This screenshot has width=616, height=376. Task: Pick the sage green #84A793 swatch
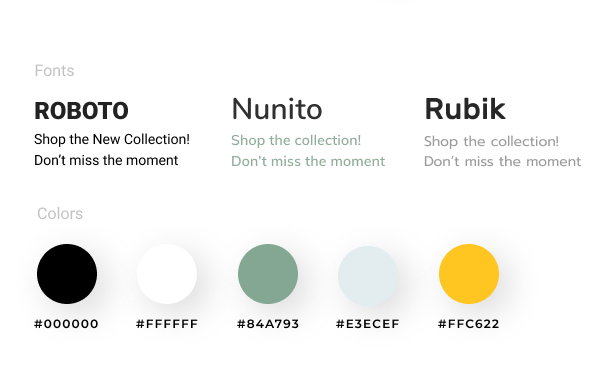tap(268, 274)
